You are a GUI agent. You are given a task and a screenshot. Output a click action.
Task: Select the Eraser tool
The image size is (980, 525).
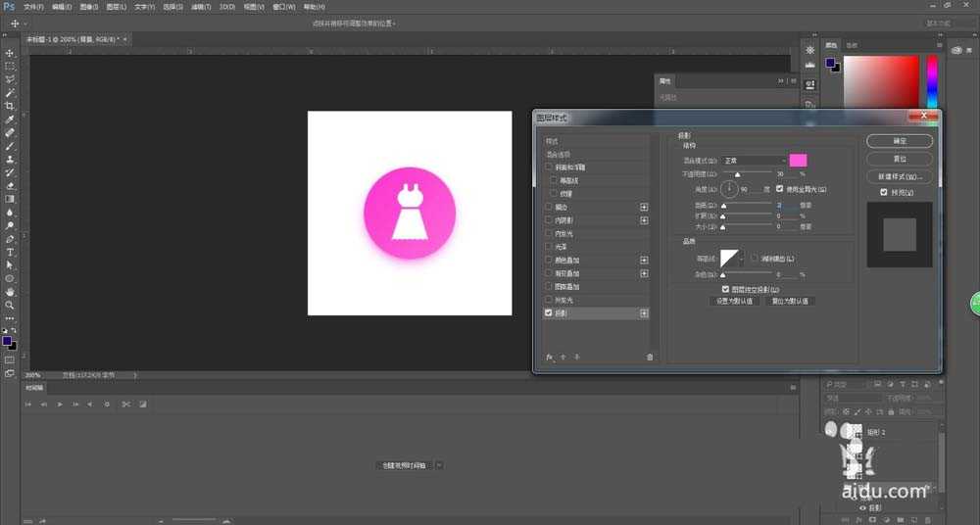[10, 185]
